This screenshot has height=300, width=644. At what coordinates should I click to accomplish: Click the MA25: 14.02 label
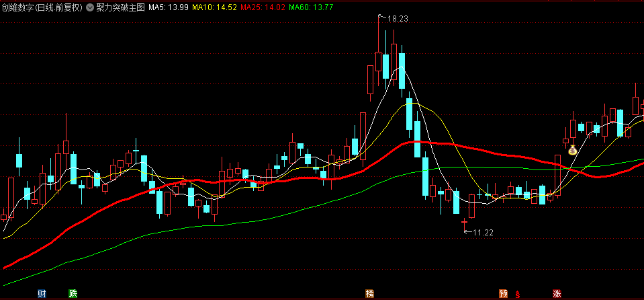click(263, 7)
